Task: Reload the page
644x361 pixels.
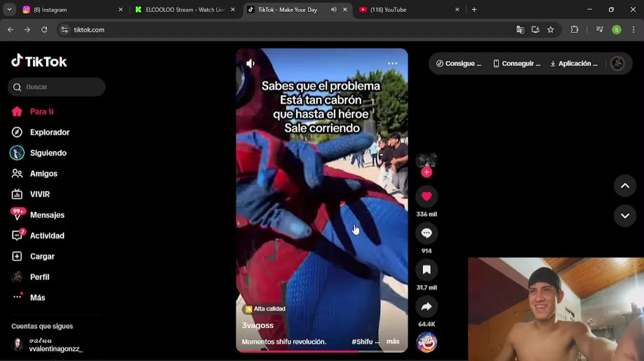Action: pos(44,30)
